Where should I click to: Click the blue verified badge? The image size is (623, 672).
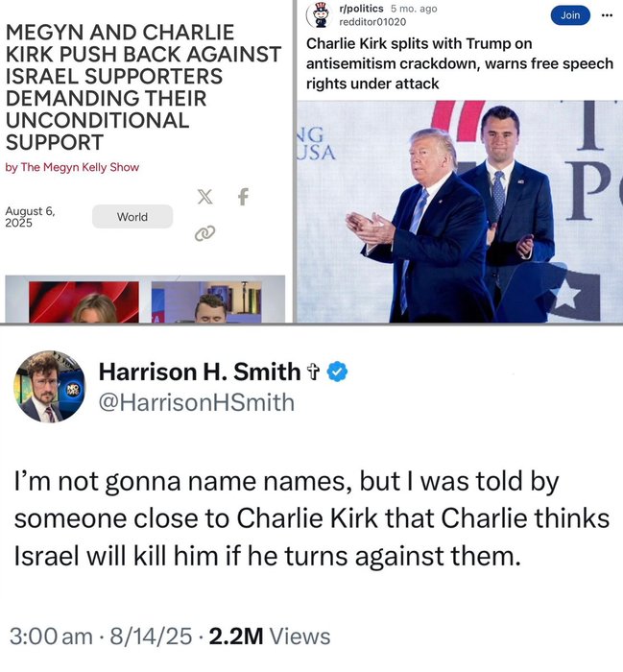point(338,372)
